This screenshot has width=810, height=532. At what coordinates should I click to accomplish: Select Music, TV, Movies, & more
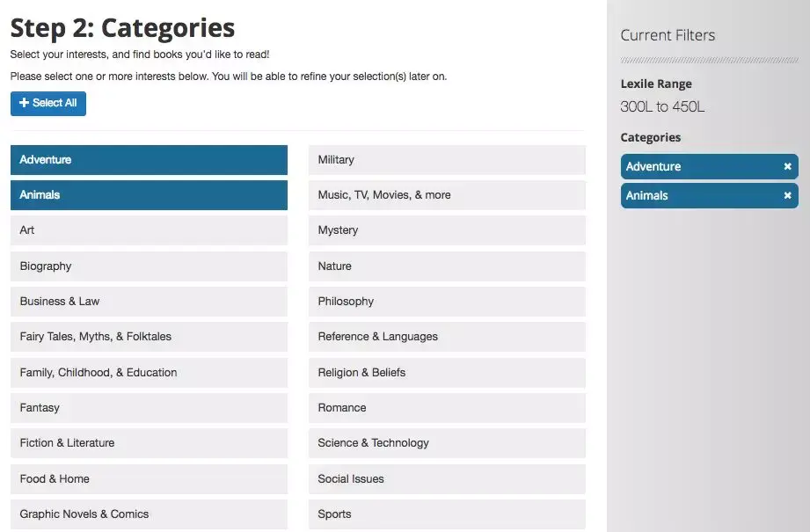(447, 195)
